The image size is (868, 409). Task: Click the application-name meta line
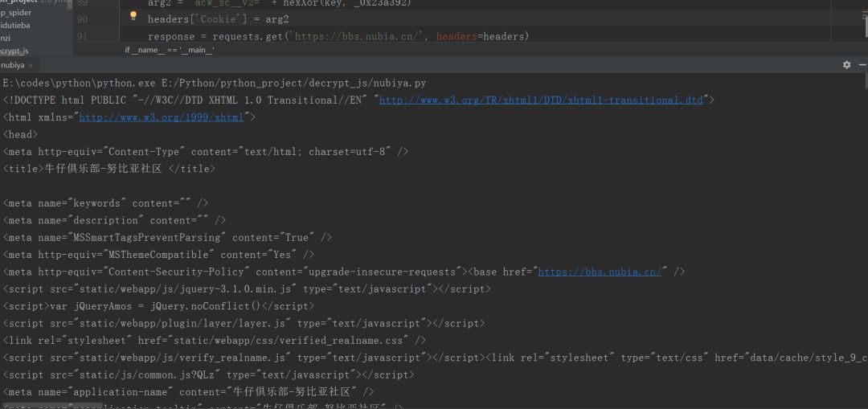(x=188, y=392)
